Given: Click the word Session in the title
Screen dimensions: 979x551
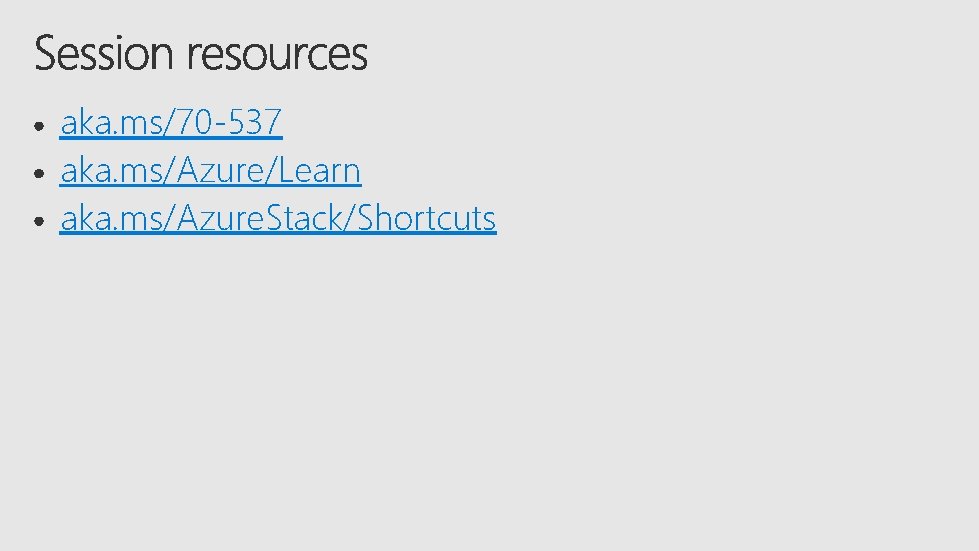Looking at the screenshot, I should click(x=104, y=53).
